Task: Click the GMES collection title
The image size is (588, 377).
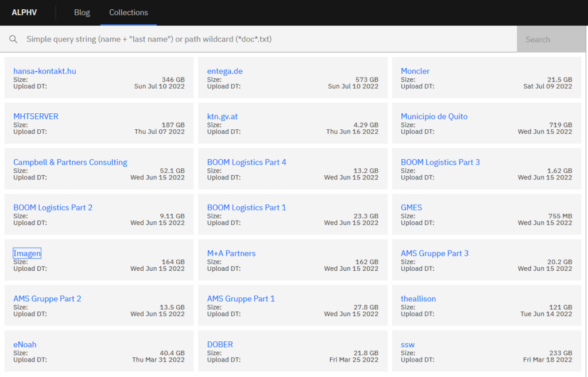Action: tap(411, 207)
